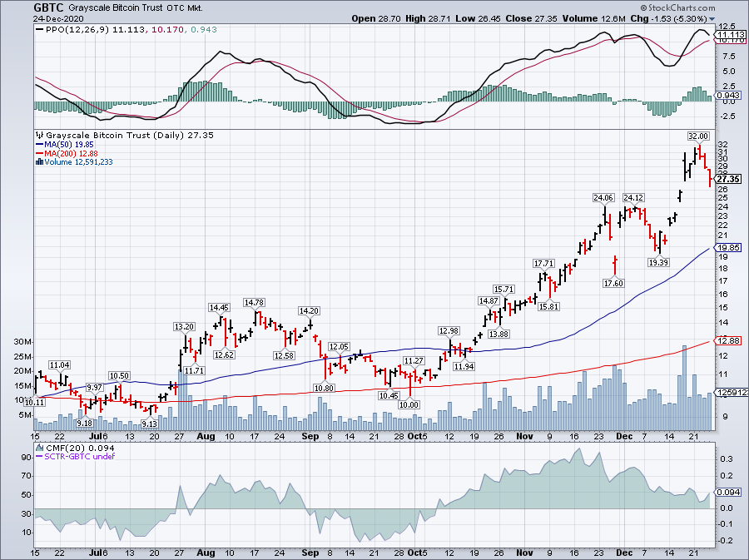The width and height of the screenshot is (749, 560).
Task: Click the 14.20 high price label
Action: (309, 311)
